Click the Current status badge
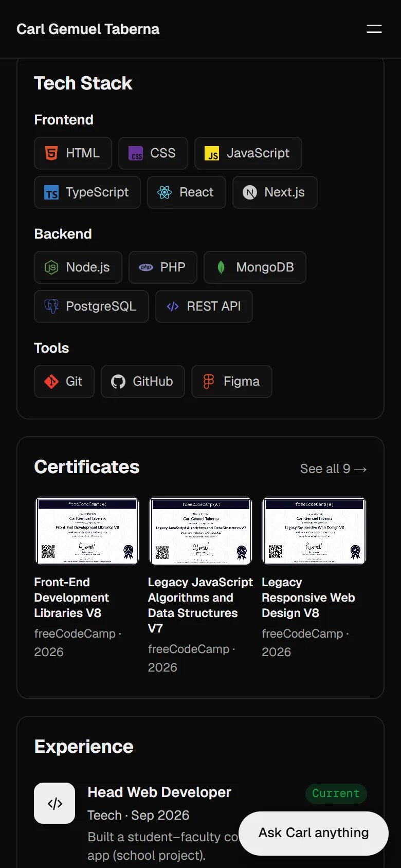The image size is (401, 868). point(336,793)
